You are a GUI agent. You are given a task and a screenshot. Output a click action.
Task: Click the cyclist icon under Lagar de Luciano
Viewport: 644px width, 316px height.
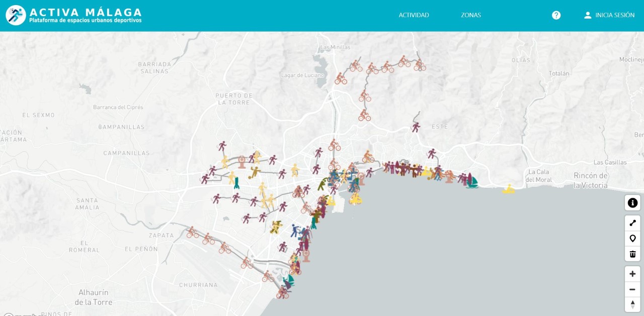click(x=341, y=78)
